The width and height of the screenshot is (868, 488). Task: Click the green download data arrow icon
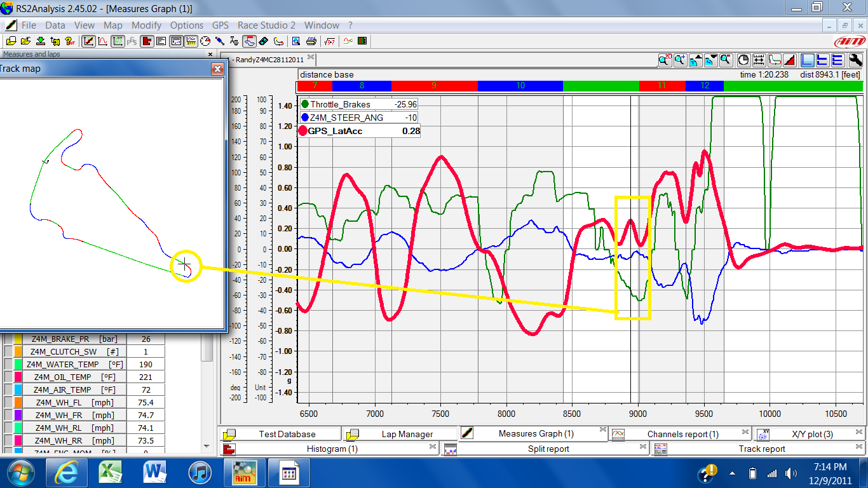pos(41,41)
